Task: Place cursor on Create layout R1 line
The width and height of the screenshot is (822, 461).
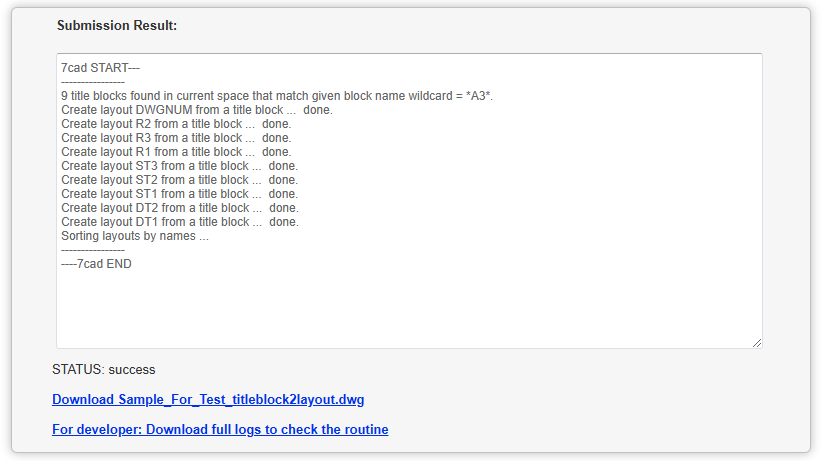Action: pyautogui.click(x=176, y=152)
